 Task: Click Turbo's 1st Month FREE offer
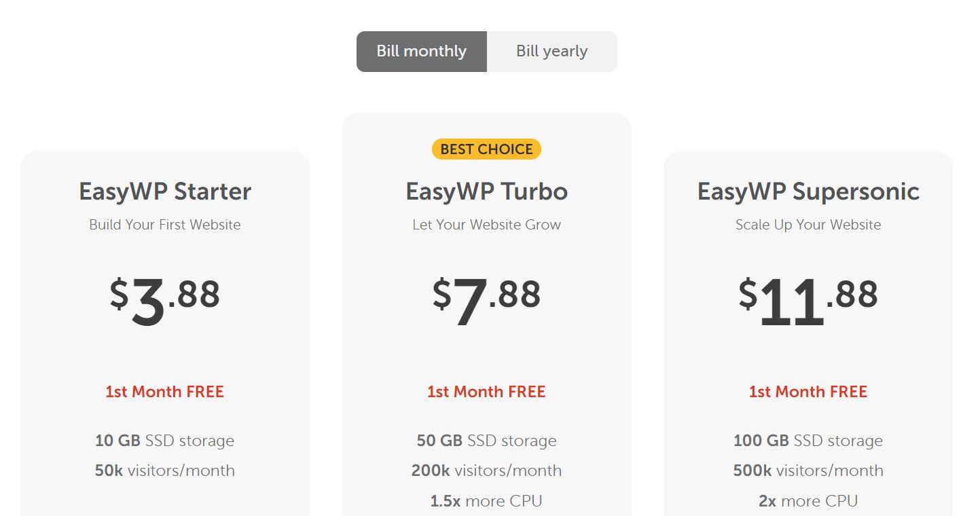(486, 392)
